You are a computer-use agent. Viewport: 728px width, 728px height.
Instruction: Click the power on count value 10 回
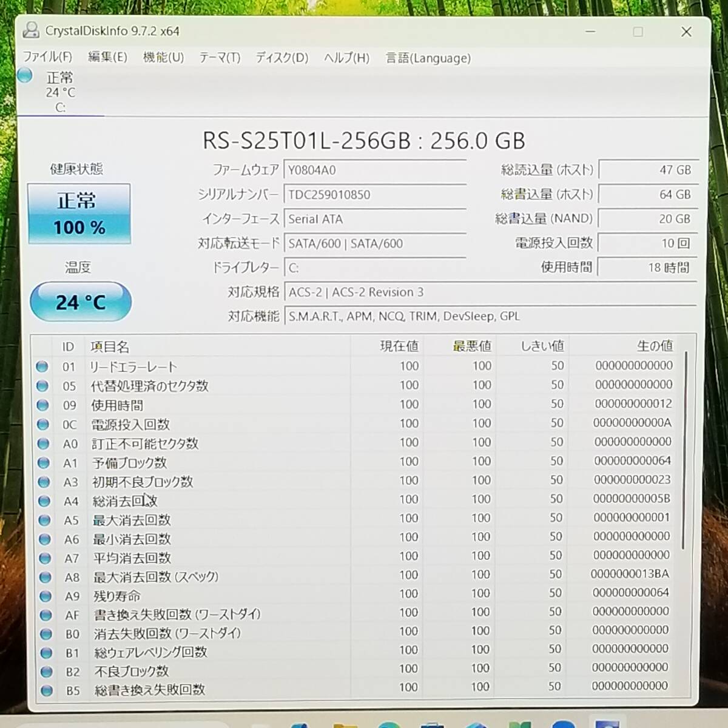coord(648,243)
